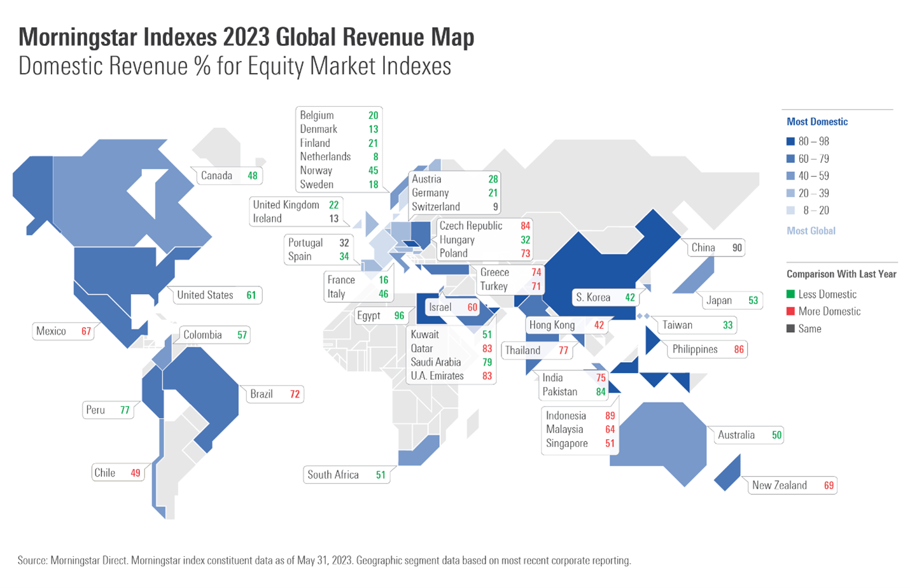Click the 60 – 79 legend swatch
The image size is (910, 588).
click(790, 158)
